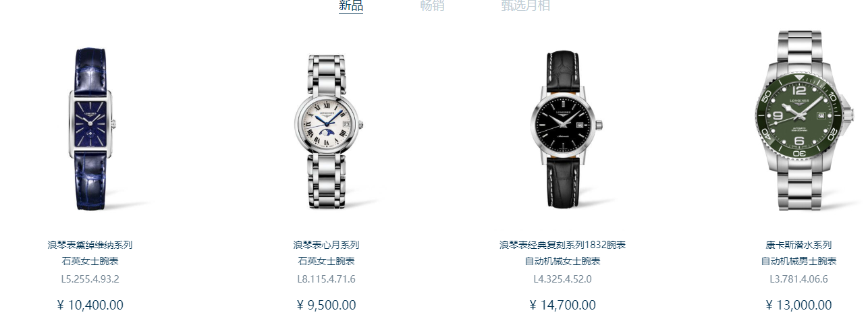
Task: Open the 甄选月相 tab
Action: (x=525, y=6)
